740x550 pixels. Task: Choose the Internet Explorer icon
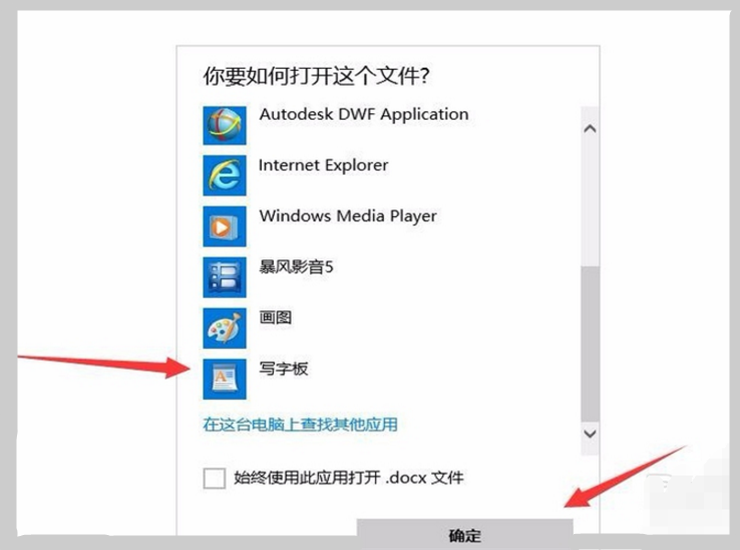pos(225,176)
